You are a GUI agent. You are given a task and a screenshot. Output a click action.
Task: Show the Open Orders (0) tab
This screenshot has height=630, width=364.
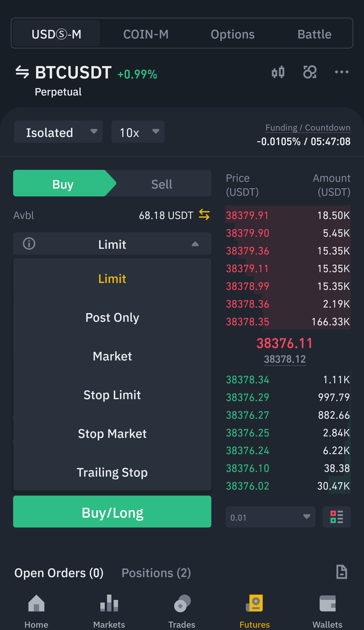pyautogui.click(x=59, y=573)
